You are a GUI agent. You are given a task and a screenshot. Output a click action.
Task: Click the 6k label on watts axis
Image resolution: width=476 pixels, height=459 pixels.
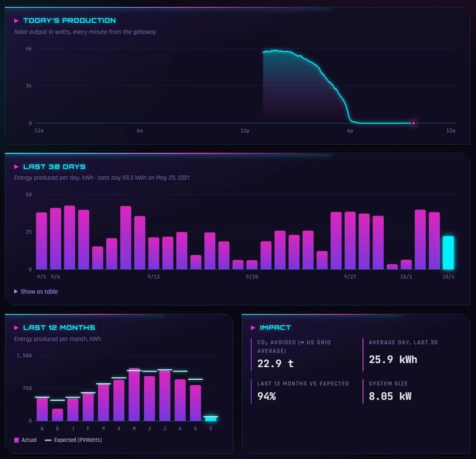coord(29,49)
